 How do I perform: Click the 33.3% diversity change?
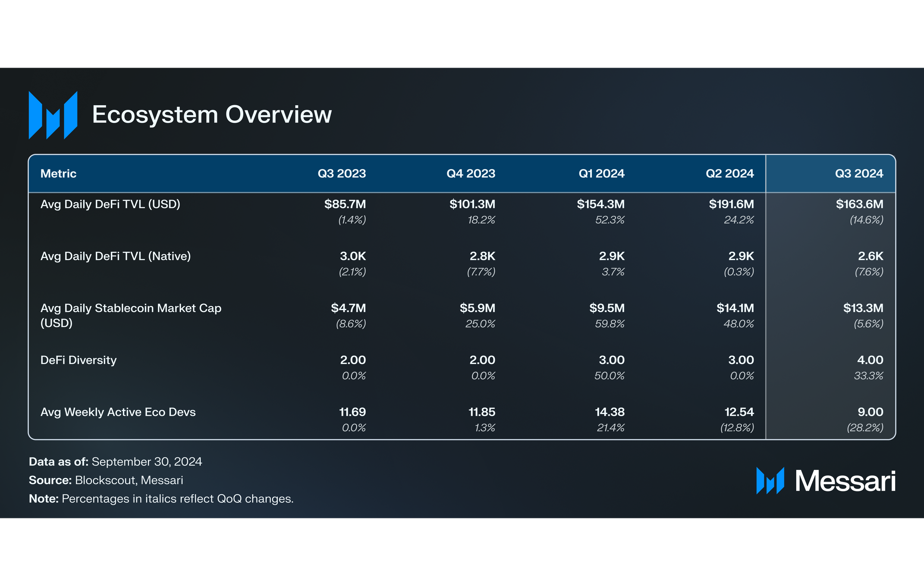click(869, 376)
